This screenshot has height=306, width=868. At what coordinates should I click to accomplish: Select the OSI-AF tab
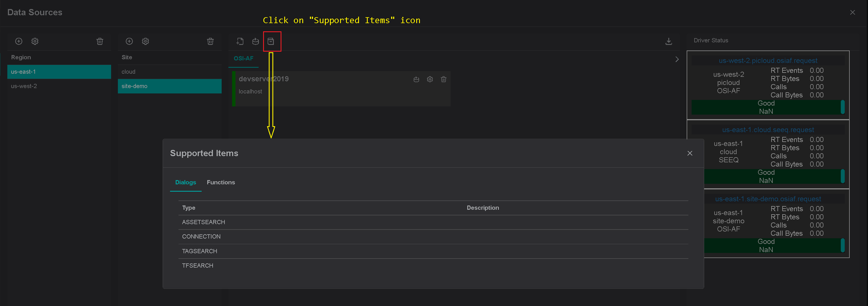pyautogui.click(x=244, y=58)
